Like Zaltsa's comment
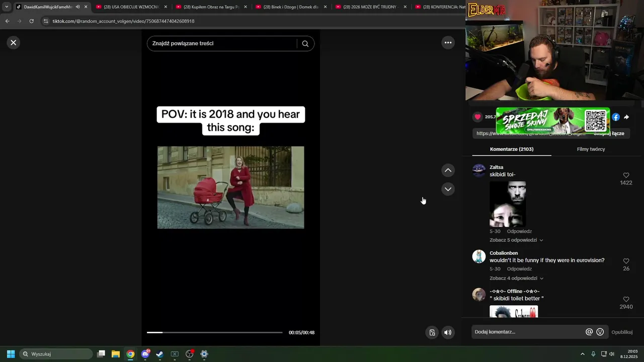 (626, 175)
